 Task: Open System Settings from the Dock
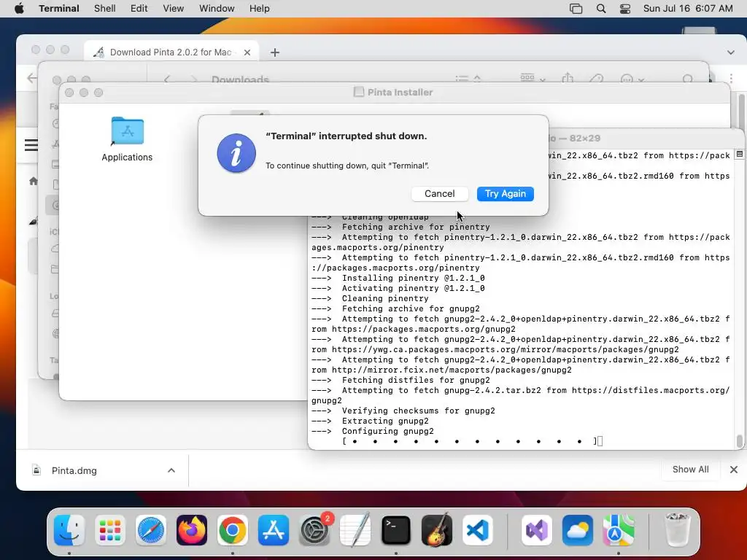[314, 530]
